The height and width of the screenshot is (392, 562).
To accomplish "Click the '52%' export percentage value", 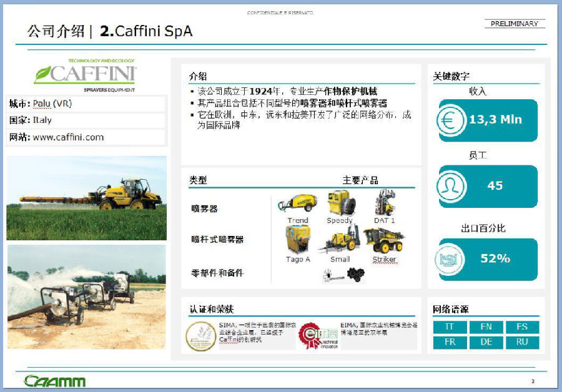I will point(495,258).
